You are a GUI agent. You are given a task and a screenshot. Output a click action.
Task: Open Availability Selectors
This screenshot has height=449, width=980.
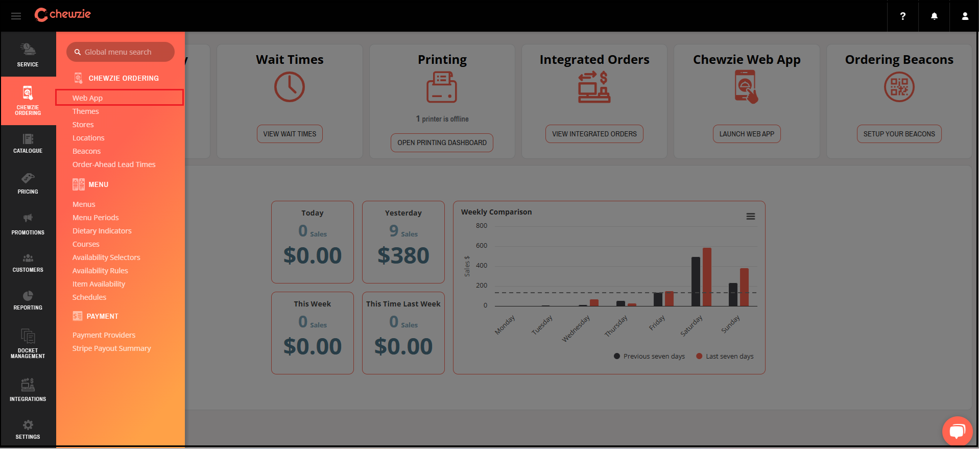pos(106,257)
